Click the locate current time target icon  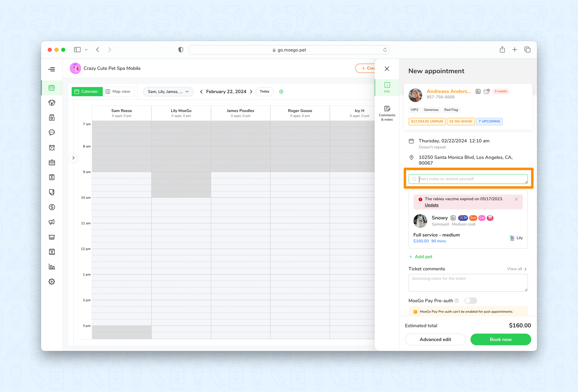pyautogui.click(x=281, y=92)
